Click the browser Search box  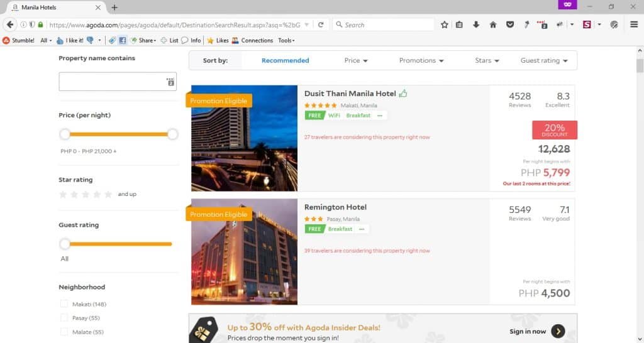tap(383, 24)
